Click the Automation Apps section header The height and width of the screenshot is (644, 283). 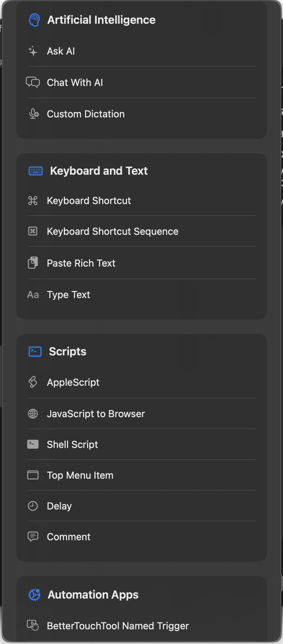(93, 595)
